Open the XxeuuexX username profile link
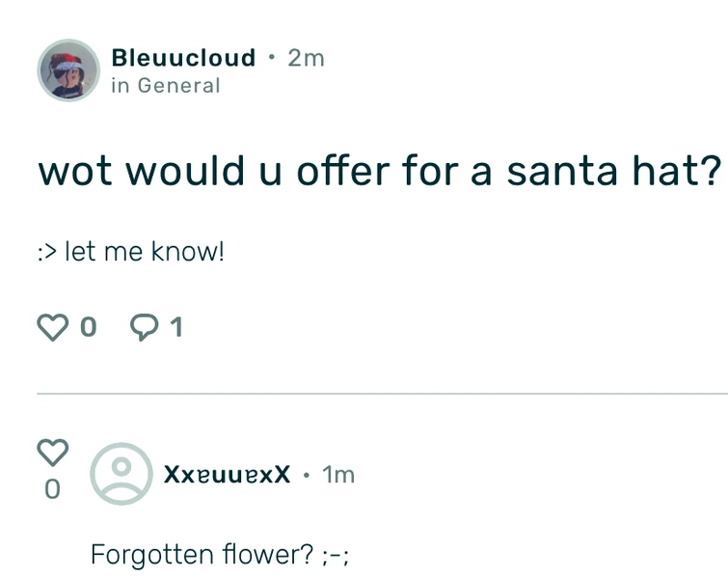Image resolution: width=728 pixels, height=577 pixels. (x=227, y=475)
